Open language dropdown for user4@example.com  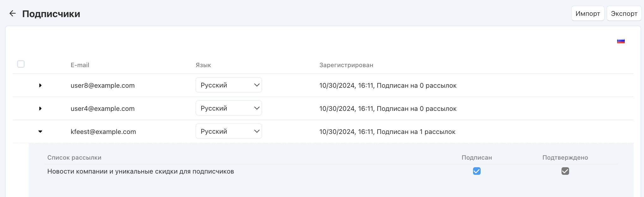tap(228, 108)
